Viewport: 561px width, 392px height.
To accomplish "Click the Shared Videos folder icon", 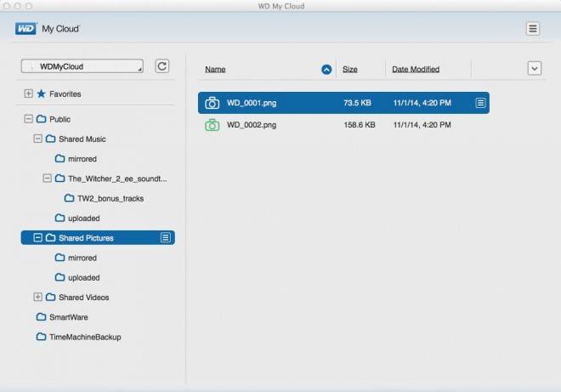I will pyautogui.click(x=51, y=297).
